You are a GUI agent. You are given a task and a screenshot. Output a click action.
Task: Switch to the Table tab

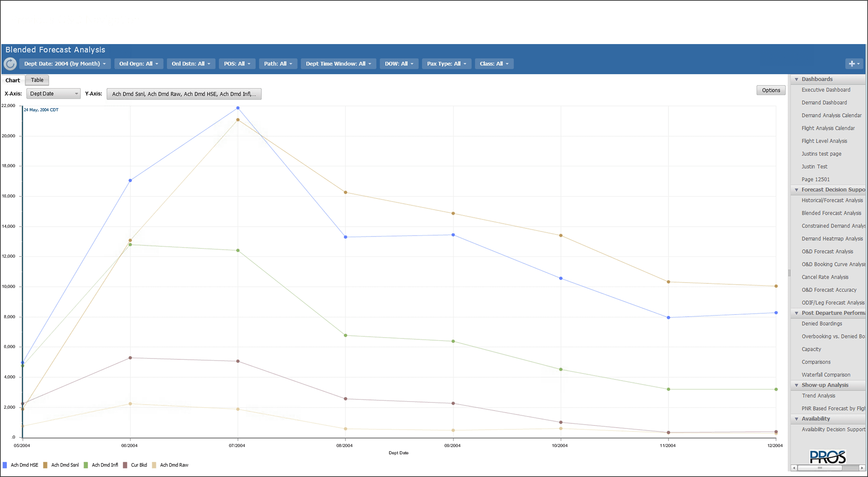tap(37, 80)
